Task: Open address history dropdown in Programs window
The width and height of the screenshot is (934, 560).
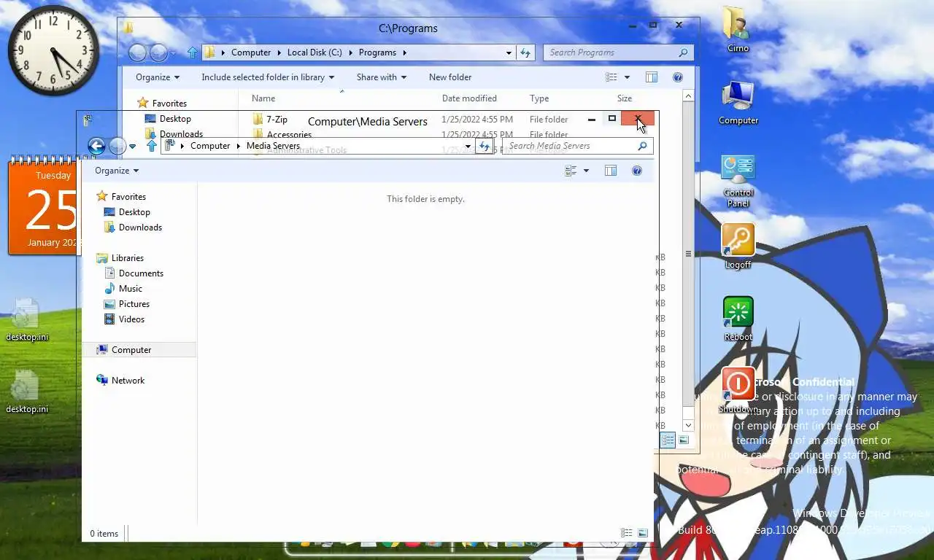Action: (x=509, y=52)
